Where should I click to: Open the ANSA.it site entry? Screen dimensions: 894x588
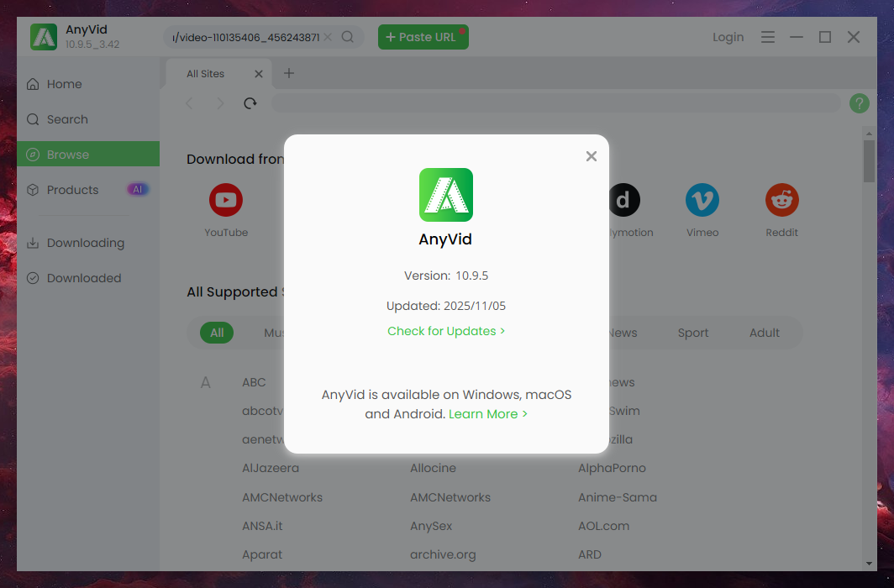pyautogui.click(x=262, y=526)
